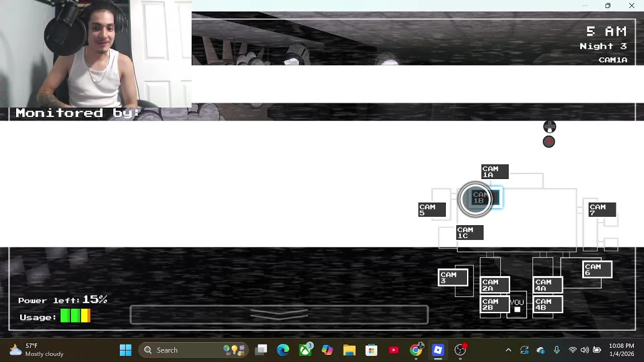
Task: Click the "Night 3" label
Action: click(x=603, y=46)
